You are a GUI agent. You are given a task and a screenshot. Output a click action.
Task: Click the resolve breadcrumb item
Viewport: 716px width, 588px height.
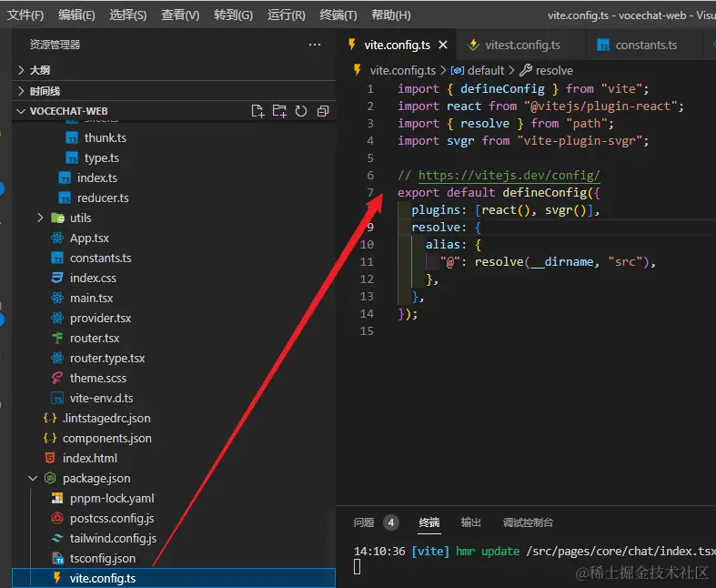pos(554,70)
